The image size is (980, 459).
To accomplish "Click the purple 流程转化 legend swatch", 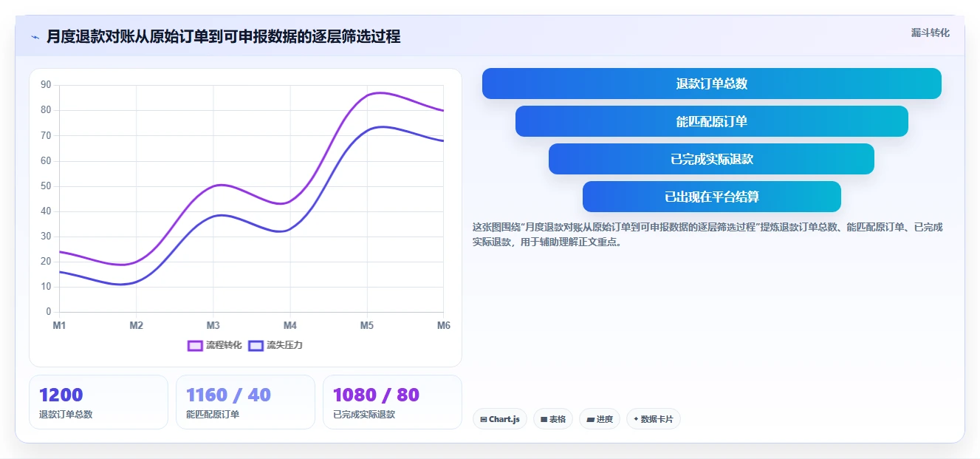I will [195, 345].
